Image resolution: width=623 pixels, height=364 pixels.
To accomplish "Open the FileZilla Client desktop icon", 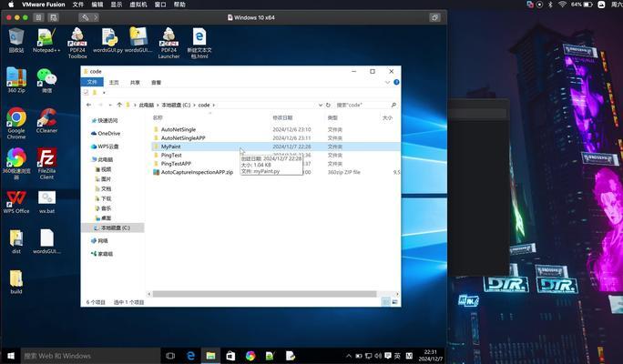I will click(x=46, y=158).
